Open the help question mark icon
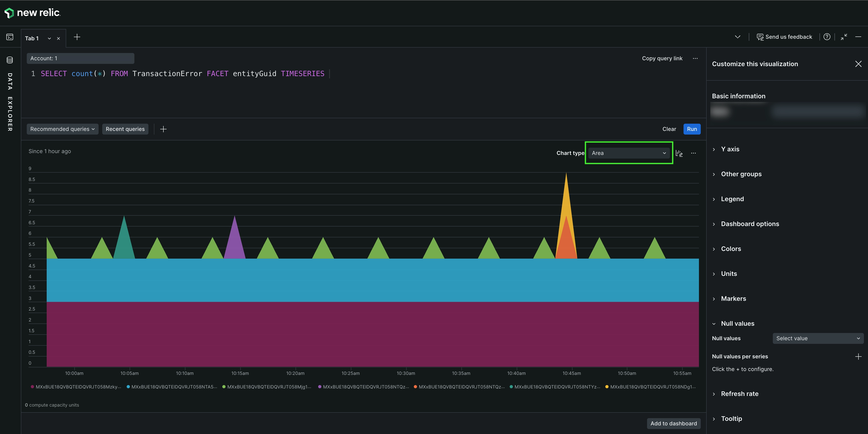Screen dimensions: 868x434 [827, 37]
